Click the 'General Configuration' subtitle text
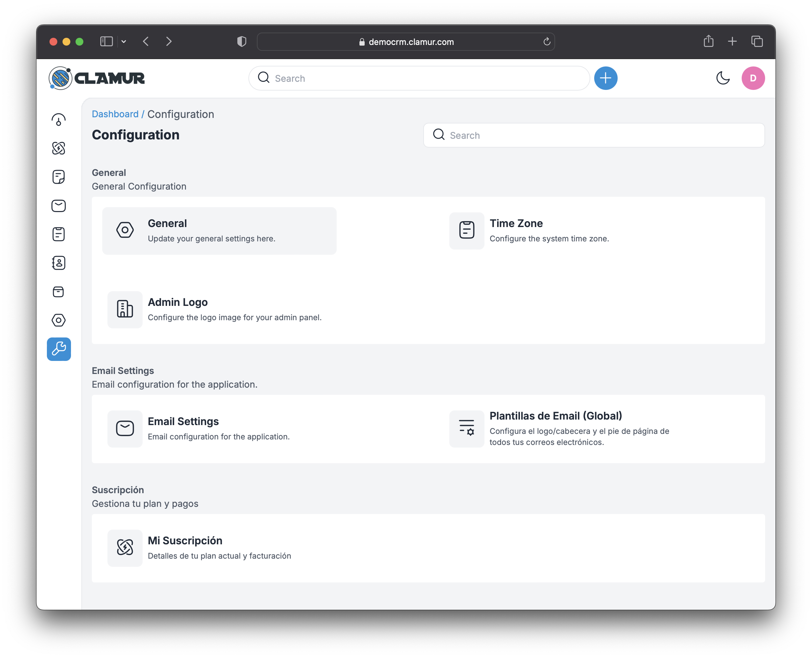Screen dimensions: 812x658 (x=139, y=186)
